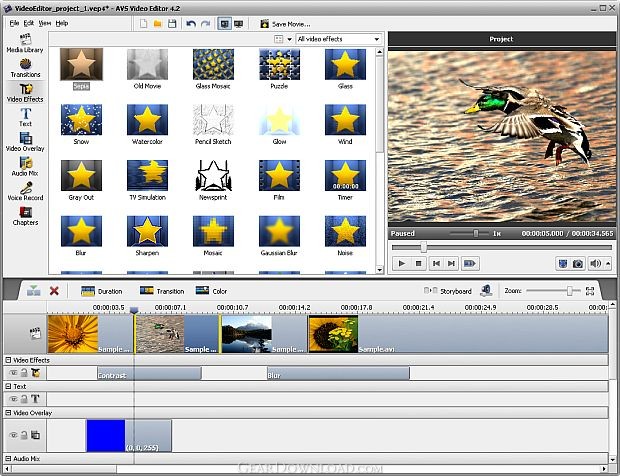Open the Help menu
The width and height of the screenshot is (620, 476).
coord(62,22)
